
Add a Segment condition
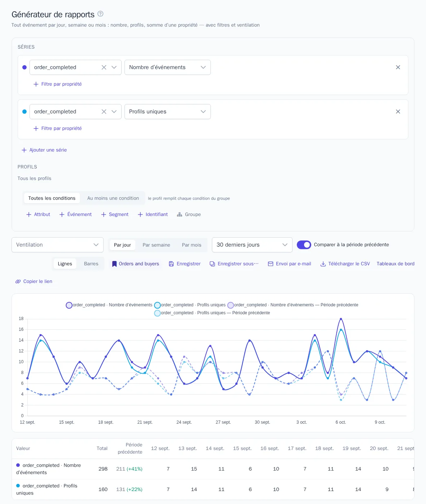click(x=115, y=215)
